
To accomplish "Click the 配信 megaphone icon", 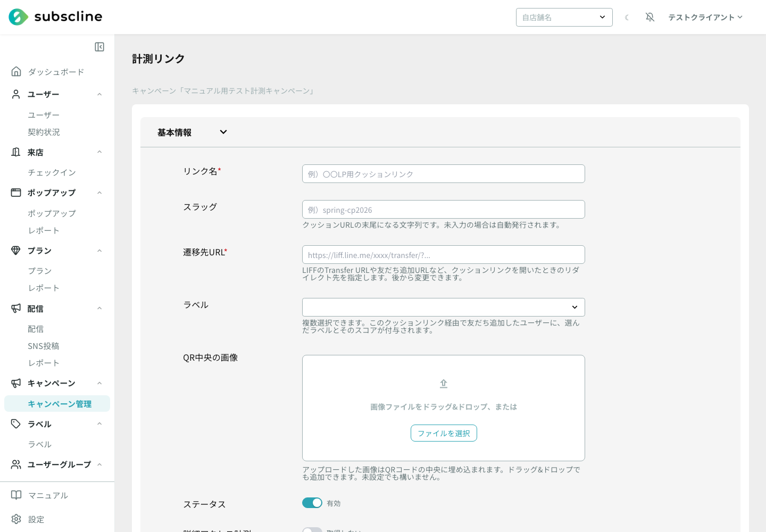I will point(16,308).
